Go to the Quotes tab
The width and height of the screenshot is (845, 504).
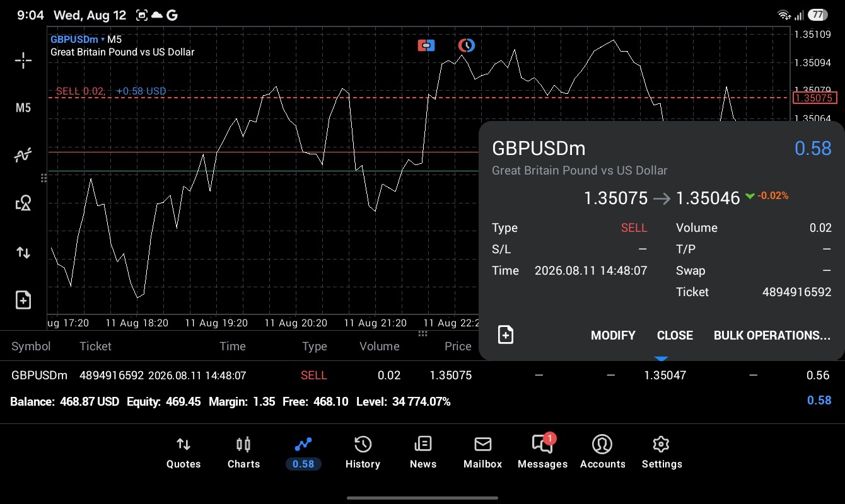tap(184, 453)
